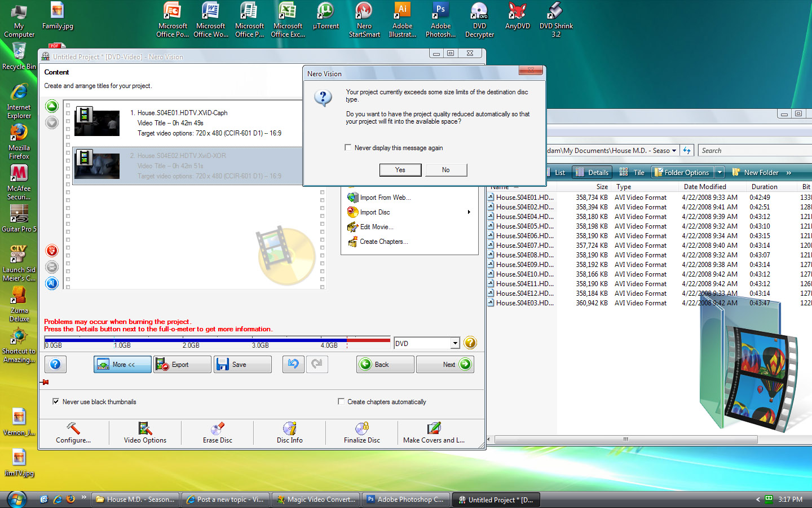Open Video Options
This screenshot has width=812, height=508.
(145, 433)
